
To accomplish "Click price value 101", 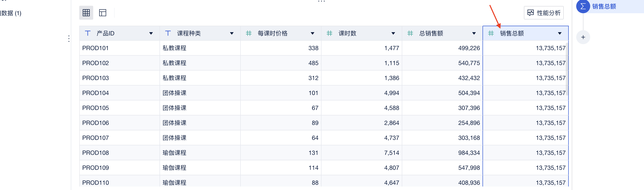I will click(313, 93).
